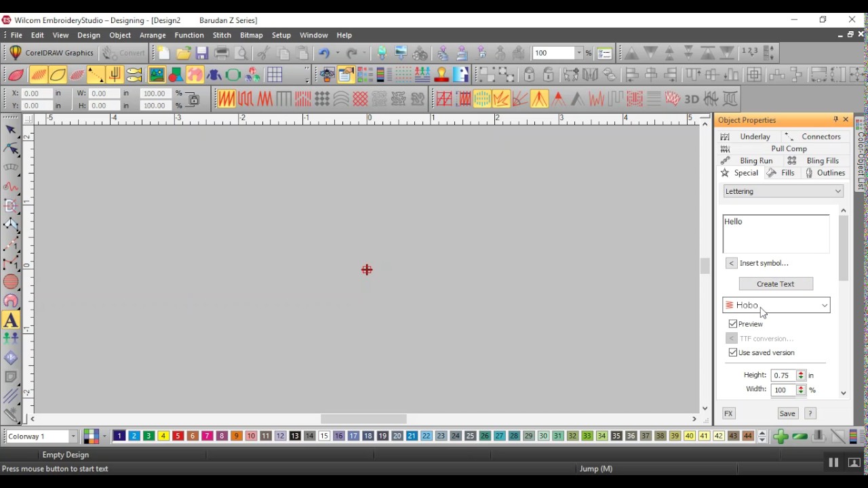The image size is (868, 488).
Task: Open the Stitch menu
Action: [x=222, y=35]
